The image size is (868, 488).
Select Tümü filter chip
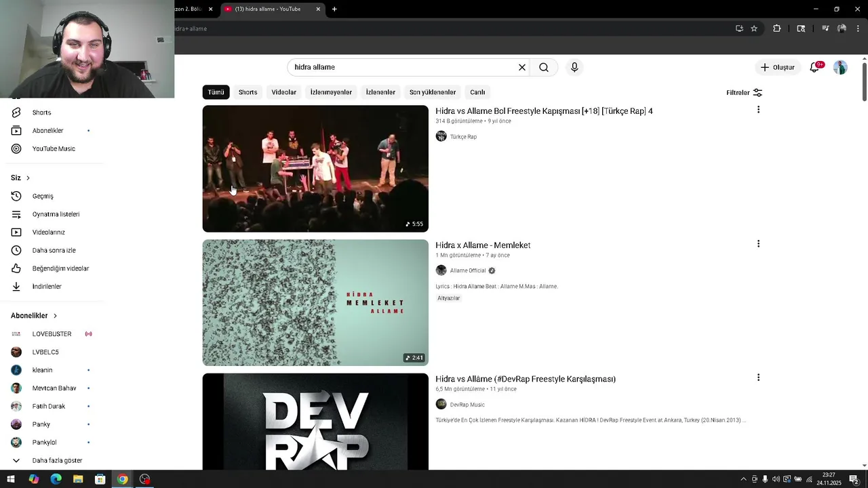click(x=216, y=92)
